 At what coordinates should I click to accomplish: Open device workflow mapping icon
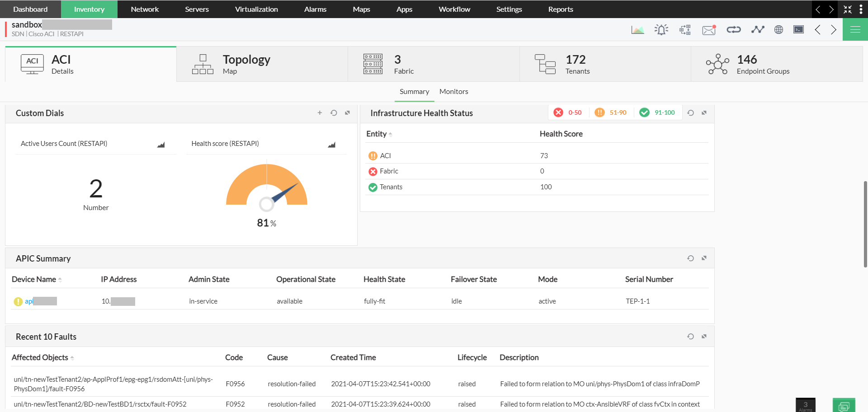684,29
